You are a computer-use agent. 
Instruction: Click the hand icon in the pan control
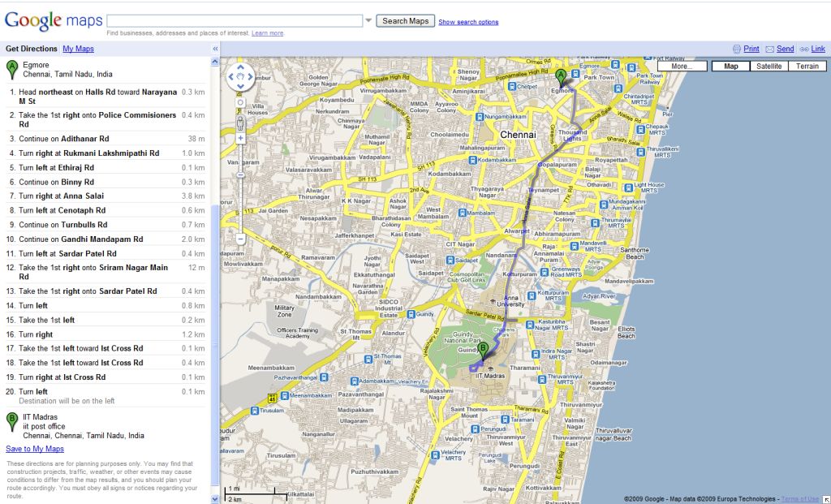tap(240, 77)
